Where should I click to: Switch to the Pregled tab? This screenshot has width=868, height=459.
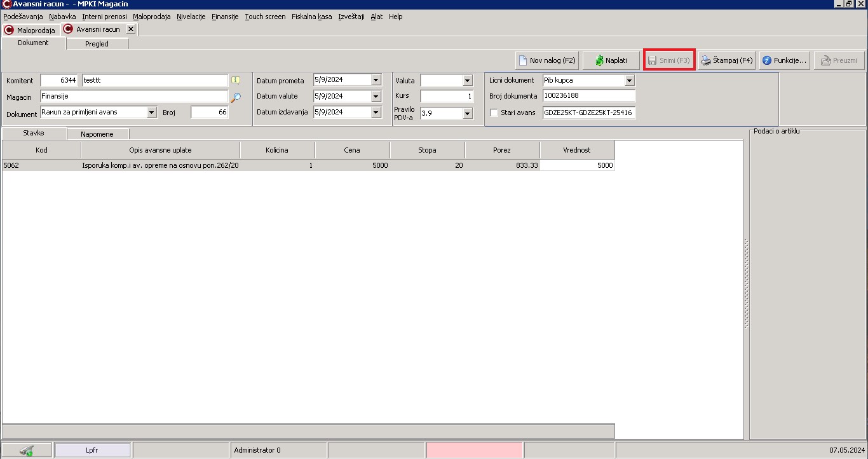97,44
